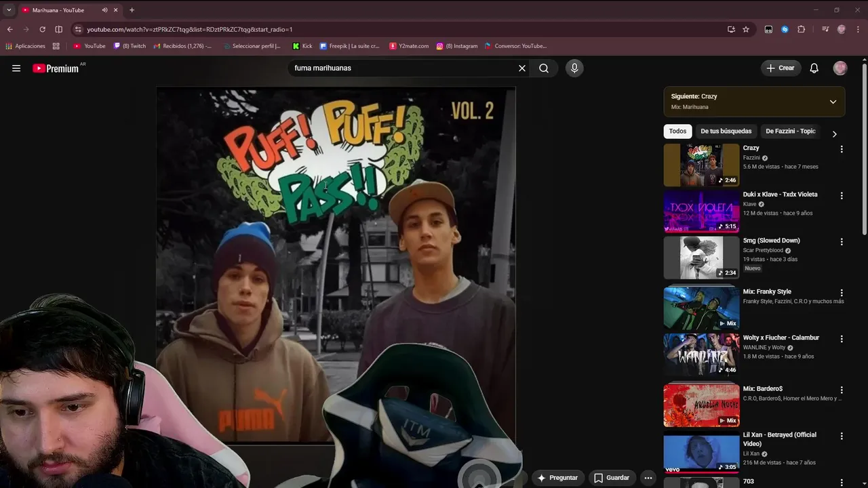Screen dimensions: 868x488
Task: Open the Aplicaciones bookmark
Action: [25, 46]
